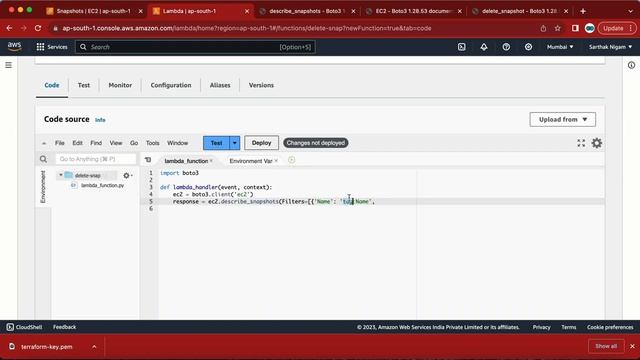Viewport: 640px width, 360px height.
Task: Switch to the Configuration tab
Action: pyautogui.click(x=171, y=85)
